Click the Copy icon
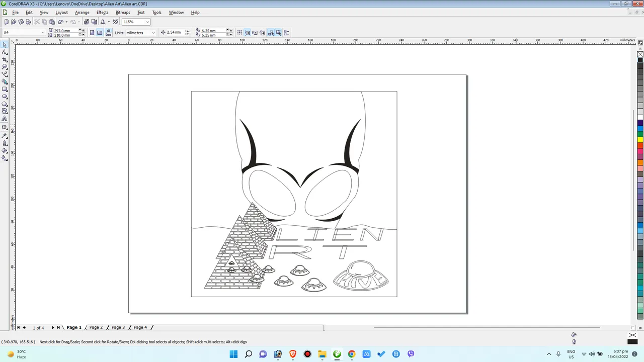The height and width of the screenshot is (362, 644). [x=44, y=22]
